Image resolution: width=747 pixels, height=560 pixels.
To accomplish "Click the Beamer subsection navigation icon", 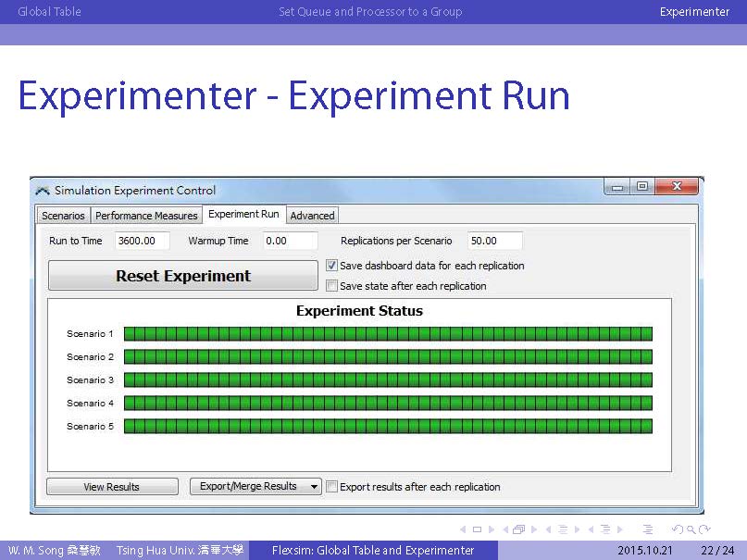I will (562, 530).
